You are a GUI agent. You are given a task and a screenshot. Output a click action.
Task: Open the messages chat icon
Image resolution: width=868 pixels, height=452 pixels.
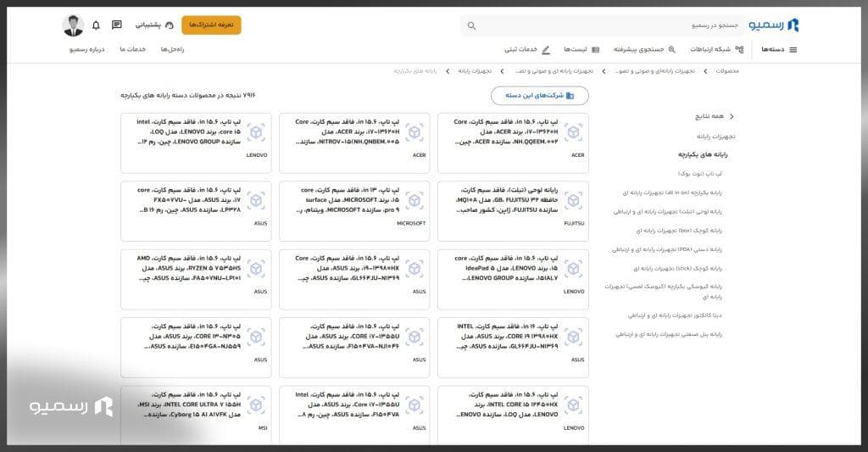point(117,25)
